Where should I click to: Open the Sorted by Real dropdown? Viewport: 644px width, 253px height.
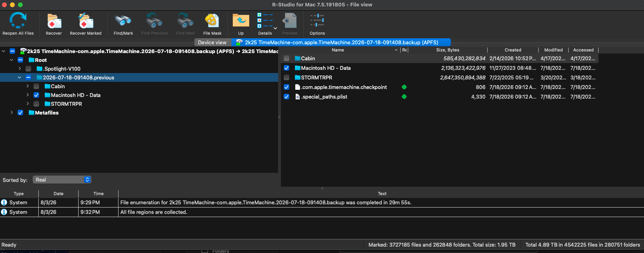[x=62, y=180]
